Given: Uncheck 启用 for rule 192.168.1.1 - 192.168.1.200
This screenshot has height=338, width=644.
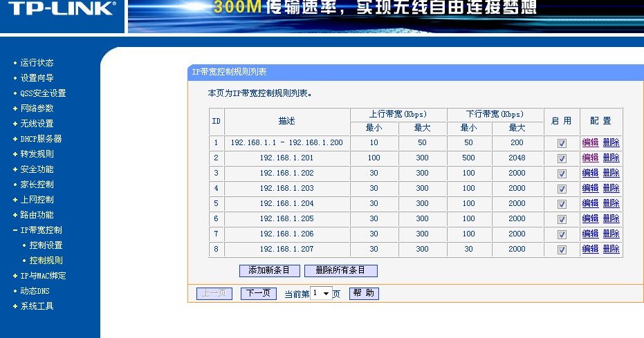Looking at the screenshot, I should [562, 143].
